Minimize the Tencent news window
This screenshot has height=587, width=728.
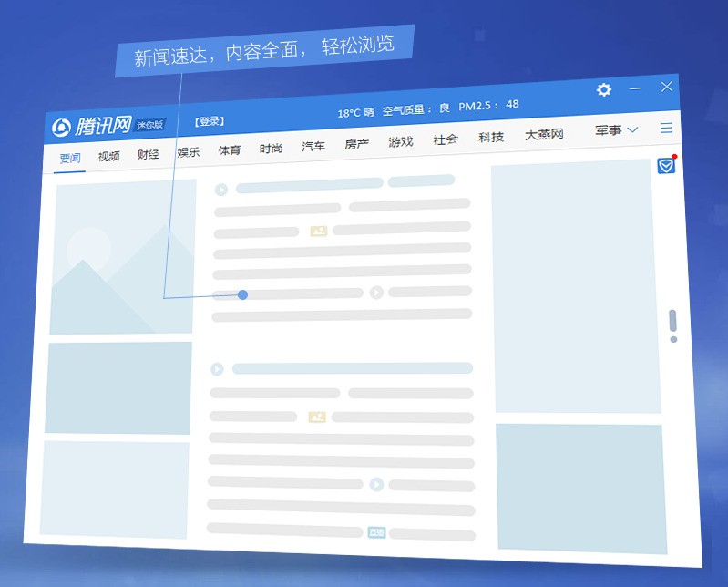(636, 88)
